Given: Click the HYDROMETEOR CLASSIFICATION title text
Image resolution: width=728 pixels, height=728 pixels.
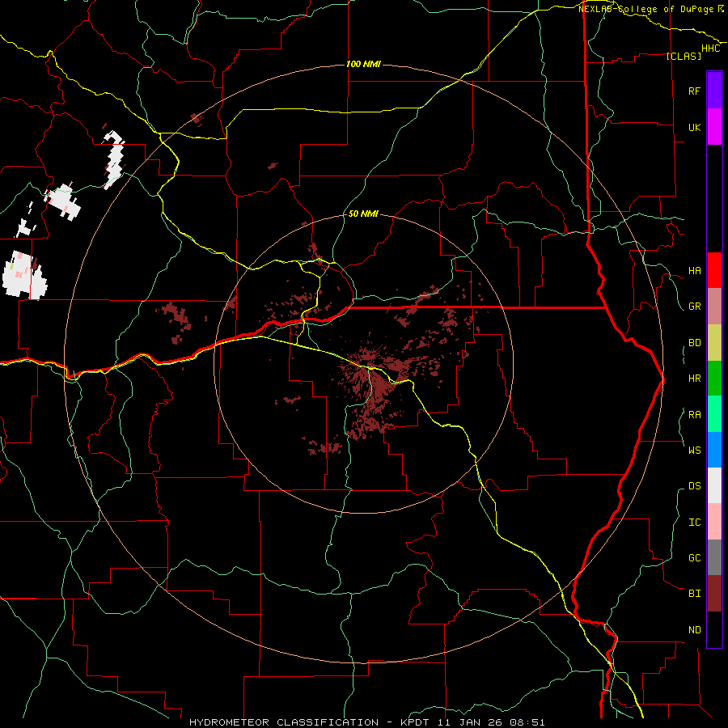Looking at the screenshot, I should pos(284,722).
